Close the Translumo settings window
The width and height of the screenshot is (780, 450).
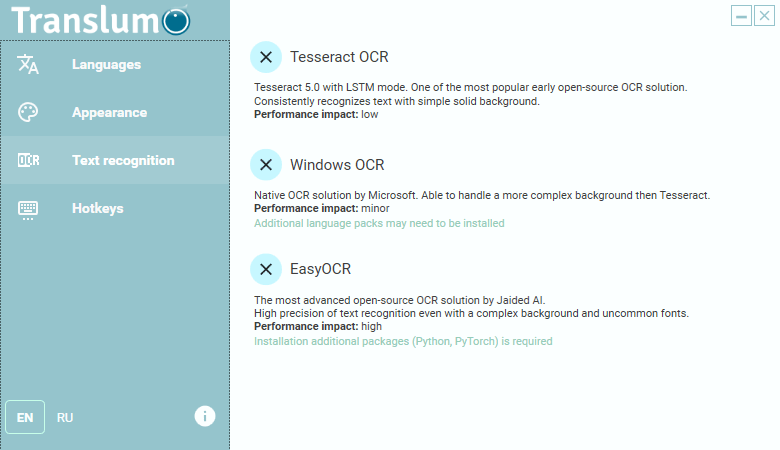[x=765, y=16]
